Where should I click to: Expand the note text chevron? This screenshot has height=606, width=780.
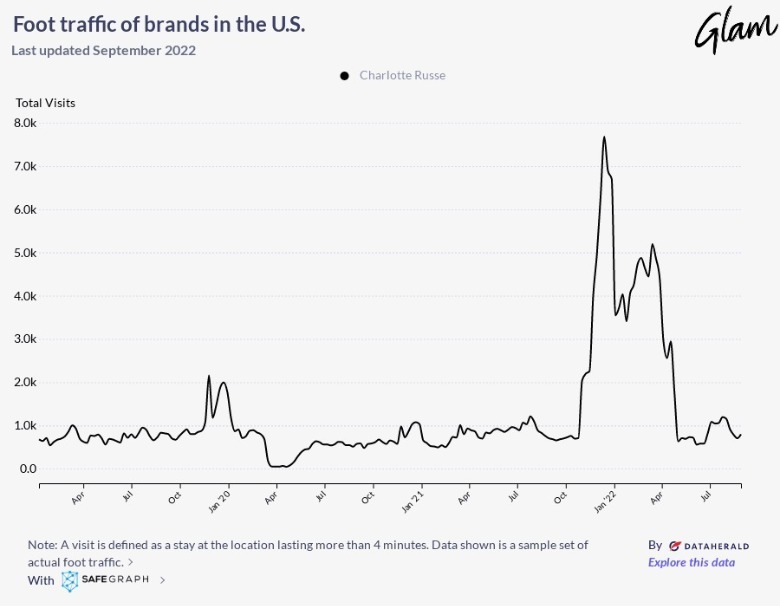(x=131, y=563)
